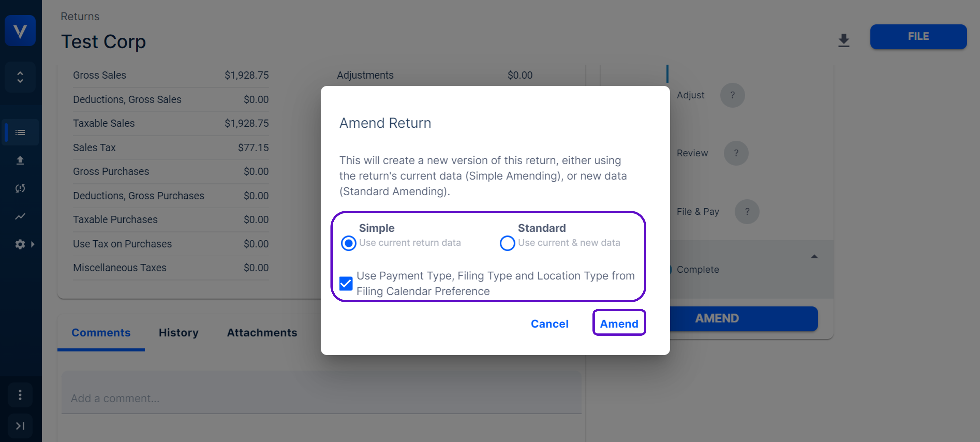
Task: Open the three-dot more options icon
Action: click(x=20, y=395)
